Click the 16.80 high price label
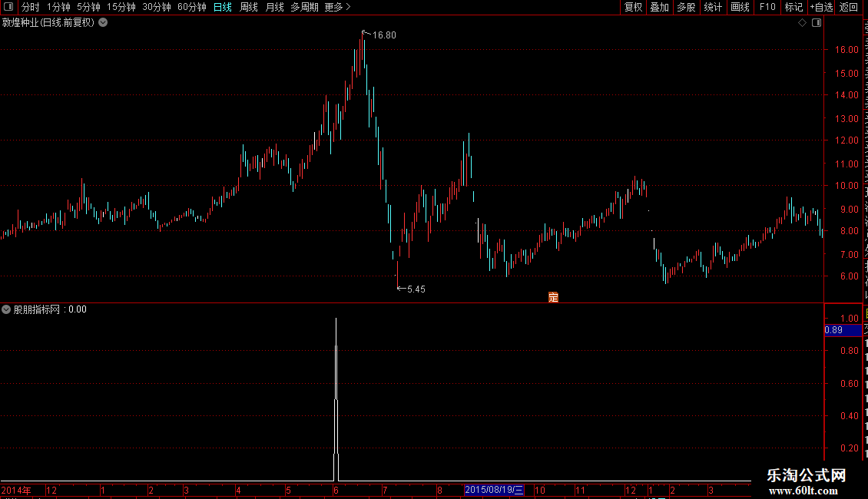This screenshot has width=868, height=499. pyautogui.click(x=384, y=35)
